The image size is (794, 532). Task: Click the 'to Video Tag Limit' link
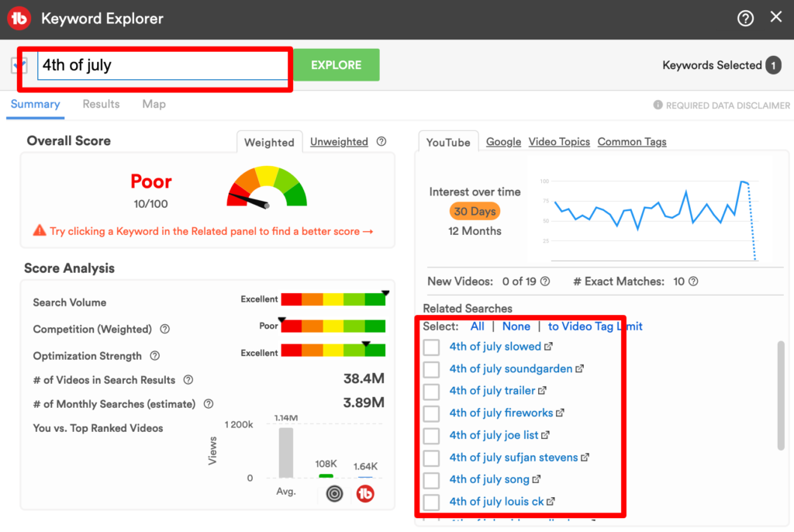tap(595, 326)
